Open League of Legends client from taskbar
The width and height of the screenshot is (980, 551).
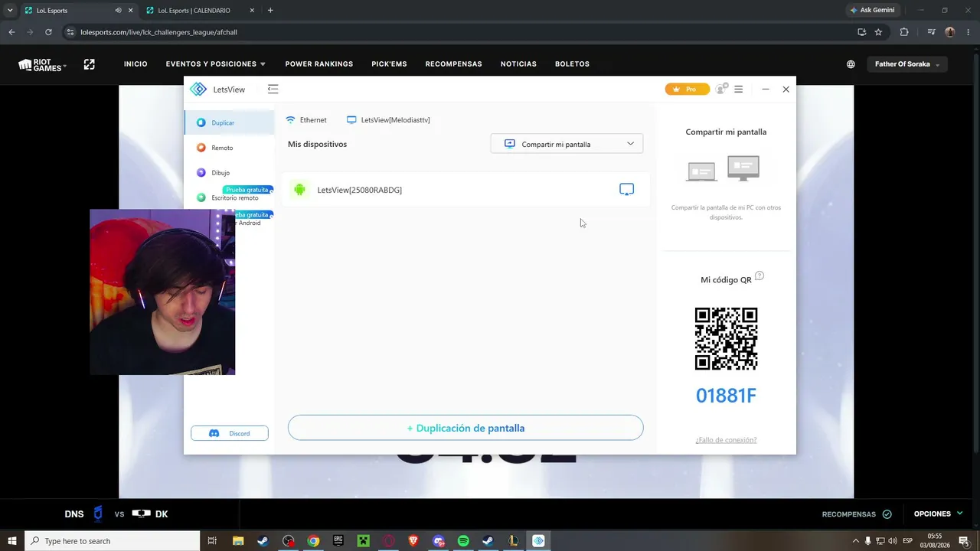(x=513, y=541)
